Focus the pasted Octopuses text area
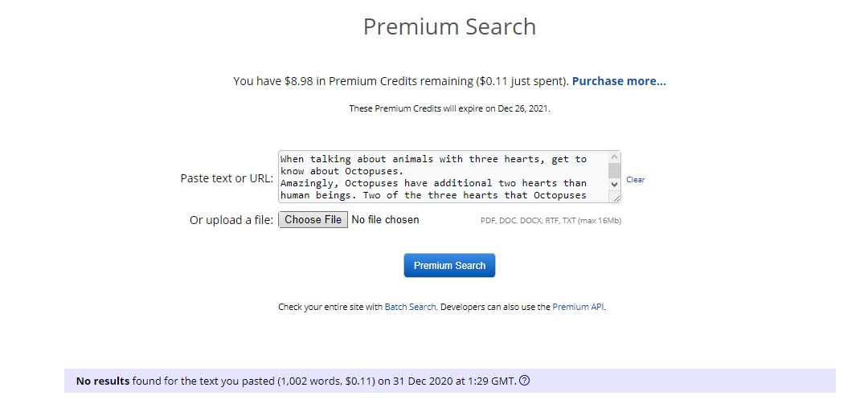This screenshot has width=868, height=420. tap(442, 177)
